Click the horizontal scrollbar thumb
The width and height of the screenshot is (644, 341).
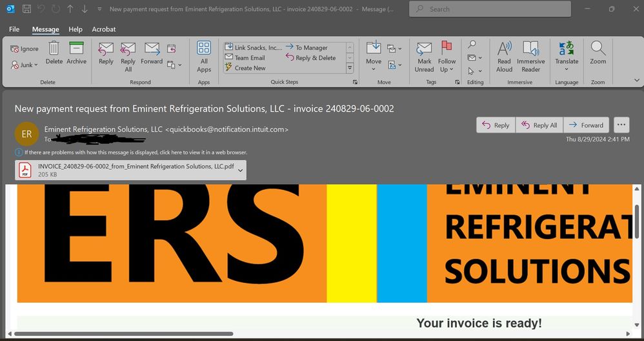coord(123,334)
